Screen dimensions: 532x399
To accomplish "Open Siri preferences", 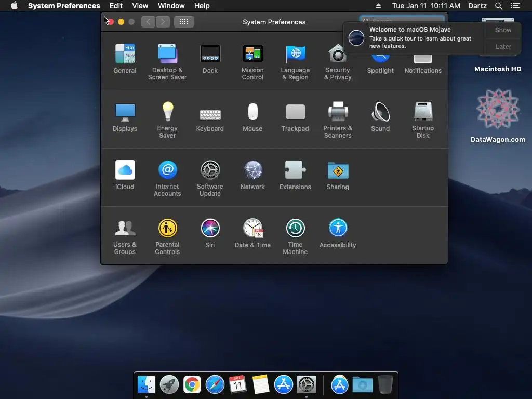I will [x=210, y=233].
